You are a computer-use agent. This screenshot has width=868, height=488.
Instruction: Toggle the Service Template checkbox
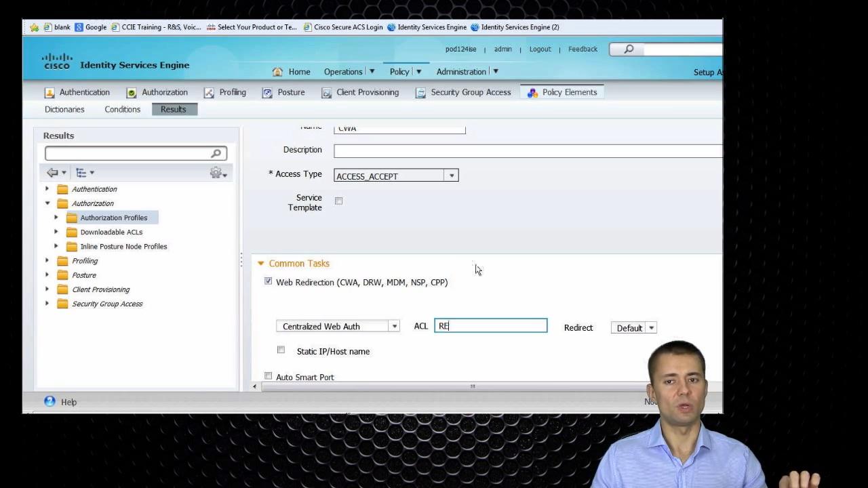point(338,201)
